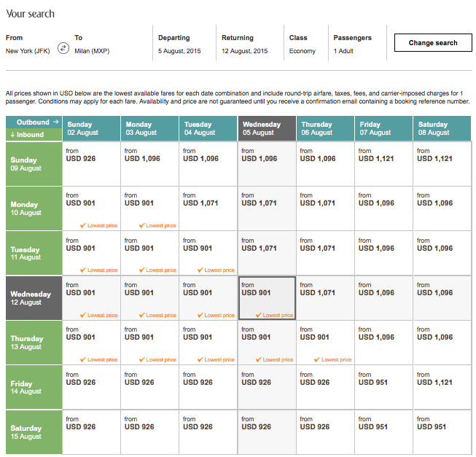Choose USD 901 fare for 03 August to 10 August
476x457 pixels.
pyautogui.click(x=150, y=208)
